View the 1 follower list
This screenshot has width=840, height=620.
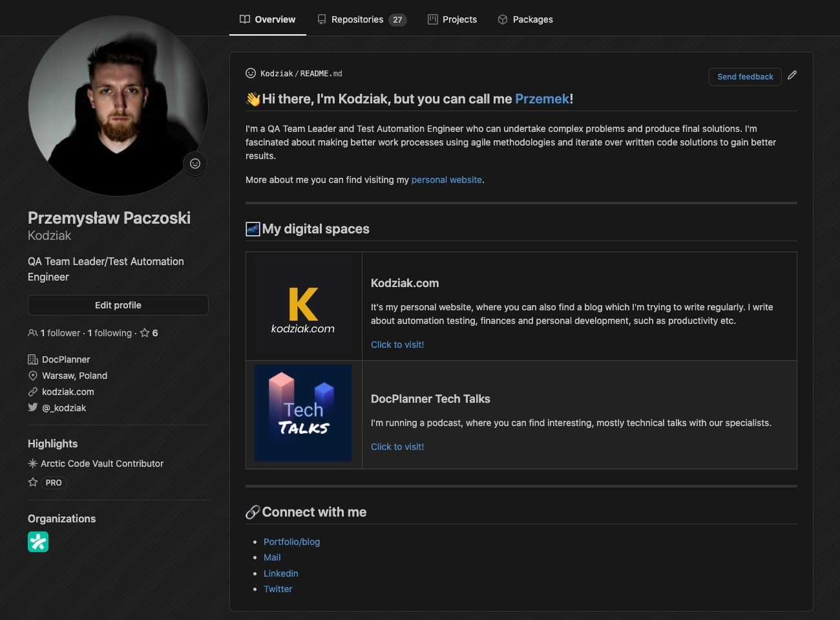[60, 333]
